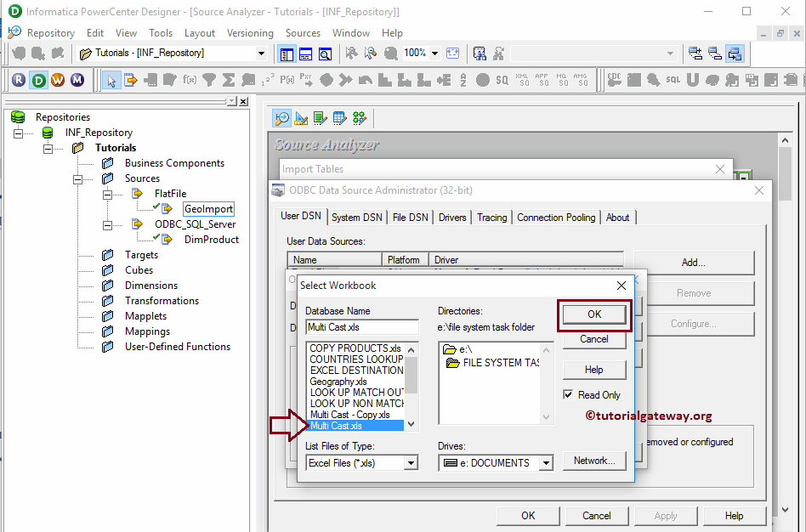
Task: Open the Workflow Manager
Action: [x=57, y=80]
